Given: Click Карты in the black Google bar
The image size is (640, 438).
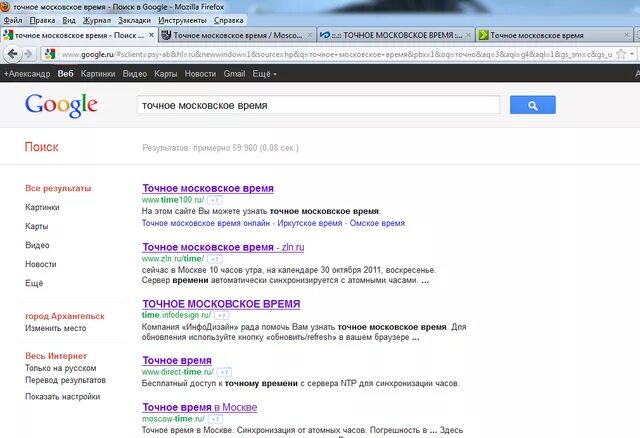Looking at the screenshot, I should (165, 74).
